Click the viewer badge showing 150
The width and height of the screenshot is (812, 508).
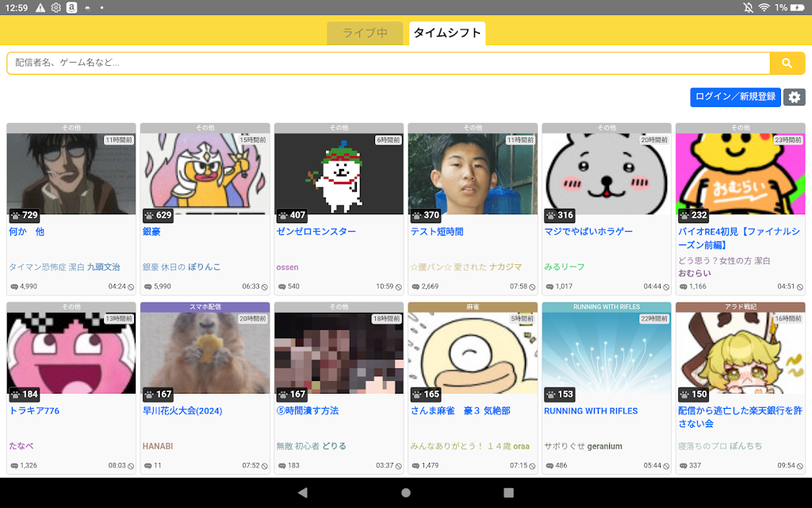[x=693, y=394]
